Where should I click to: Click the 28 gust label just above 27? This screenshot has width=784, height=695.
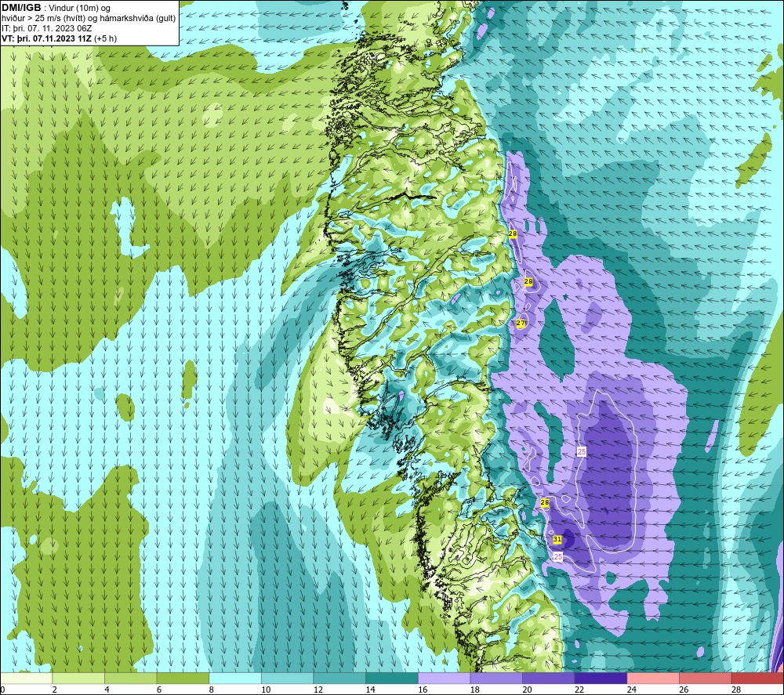pos(528,282)
